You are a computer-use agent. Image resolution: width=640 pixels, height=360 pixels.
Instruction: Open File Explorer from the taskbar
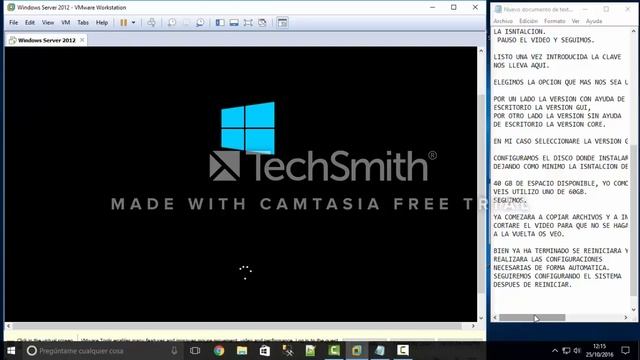(x=242, y=351)
